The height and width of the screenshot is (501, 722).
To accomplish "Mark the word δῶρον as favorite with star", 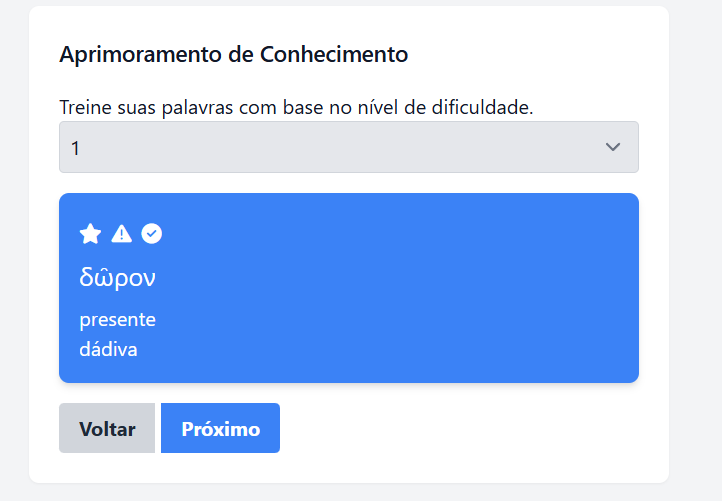I will click(90, 234).
